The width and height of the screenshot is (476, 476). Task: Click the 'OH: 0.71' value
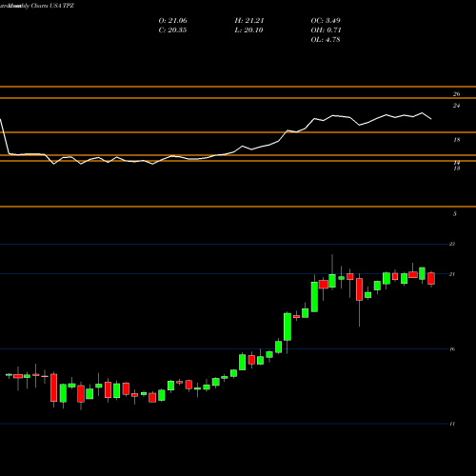(326, 30)
